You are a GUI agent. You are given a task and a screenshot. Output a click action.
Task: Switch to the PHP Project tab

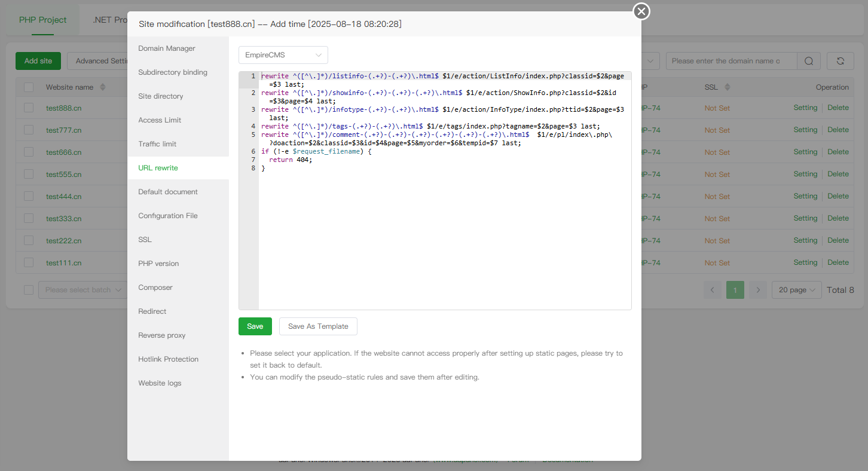[43, 20]
